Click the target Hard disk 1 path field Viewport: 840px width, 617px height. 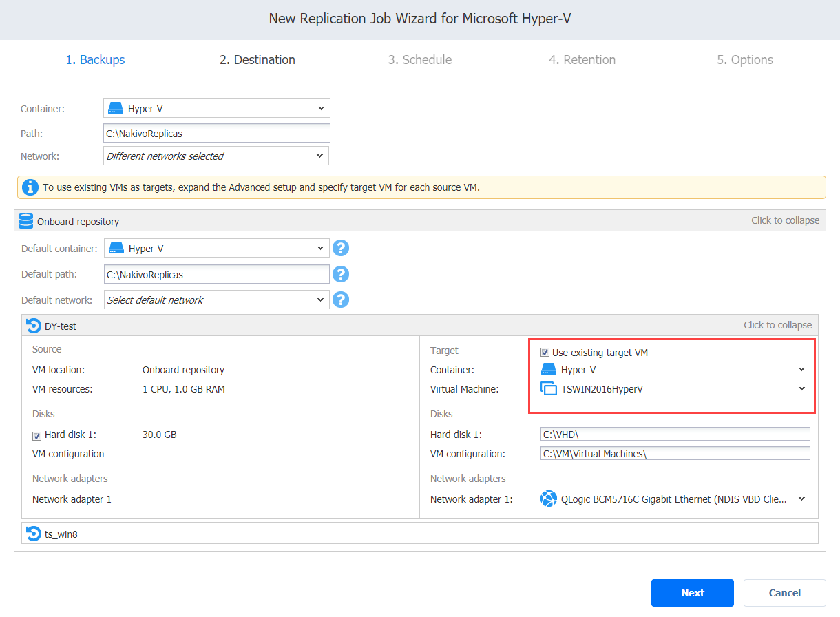click(x=675, y=435)
